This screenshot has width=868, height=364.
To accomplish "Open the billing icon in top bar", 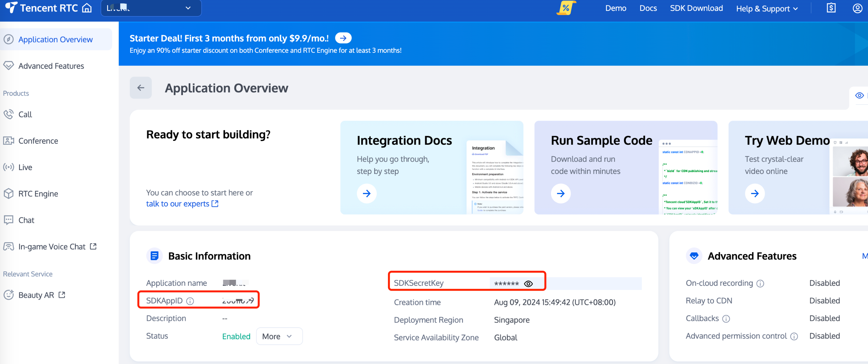I will tap(831, 8).
